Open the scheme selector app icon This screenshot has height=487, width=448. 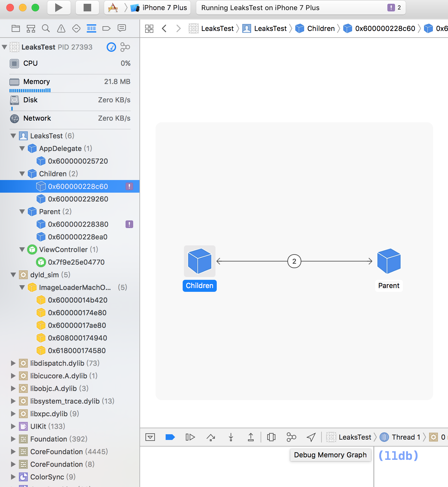(113, 8)
